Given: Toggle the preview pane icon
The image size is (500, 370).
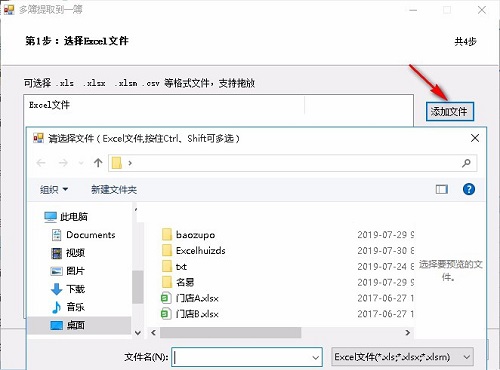Looking at the screenshot, I should tap(442, 189).
